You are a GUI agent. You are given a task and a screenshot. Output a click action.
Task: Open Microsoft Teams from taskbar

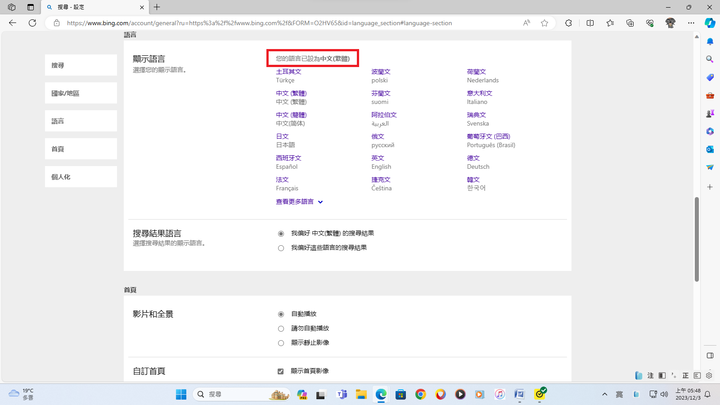[x=342, y=394]
